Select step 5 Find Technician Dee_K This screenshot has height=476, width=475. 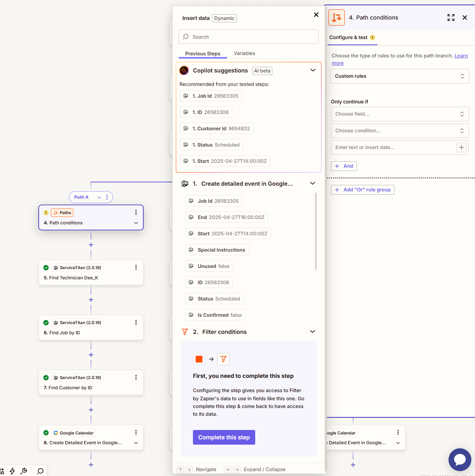(x=91, y=272)
